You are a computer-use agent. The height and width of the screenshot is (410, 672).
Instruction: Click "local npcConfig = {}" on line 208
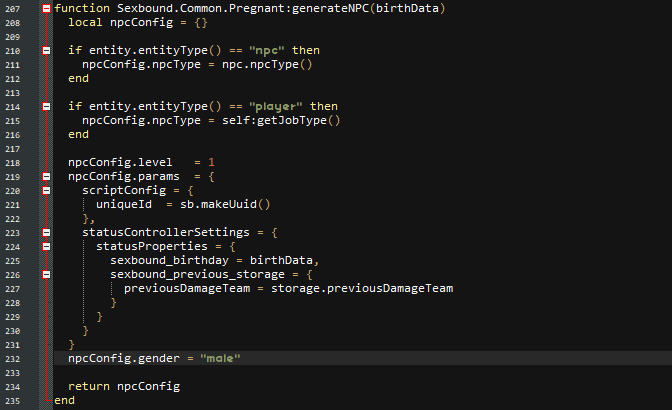(138, 22)
